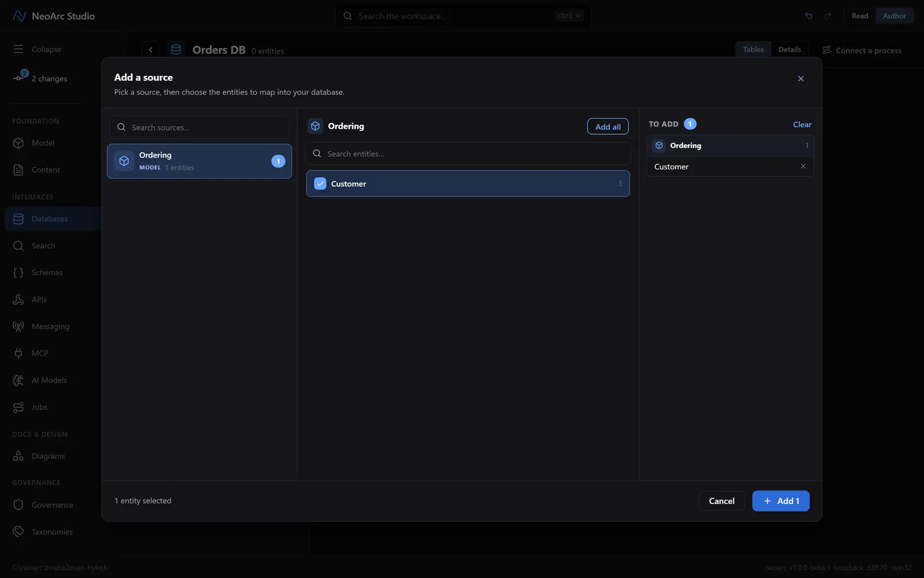Screen dimensions: 924x578
Task: Click the Ordering header cube icon in entities pane
Action: (x=315, y=126)
